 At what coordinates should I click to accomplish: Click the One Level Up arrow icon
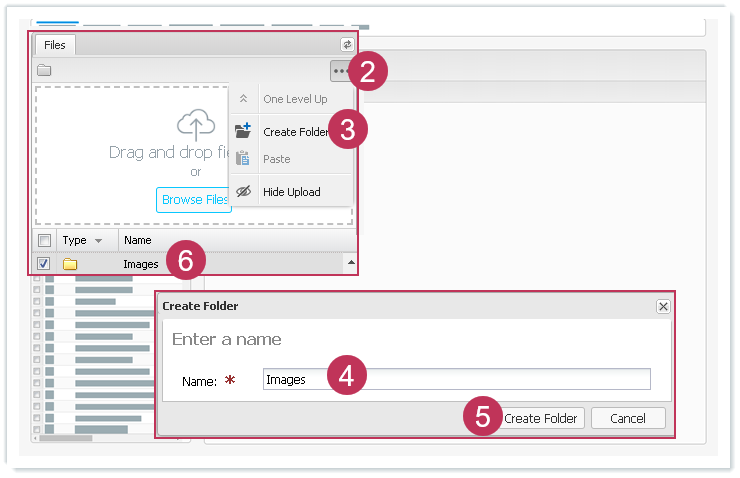pos(242,99)
